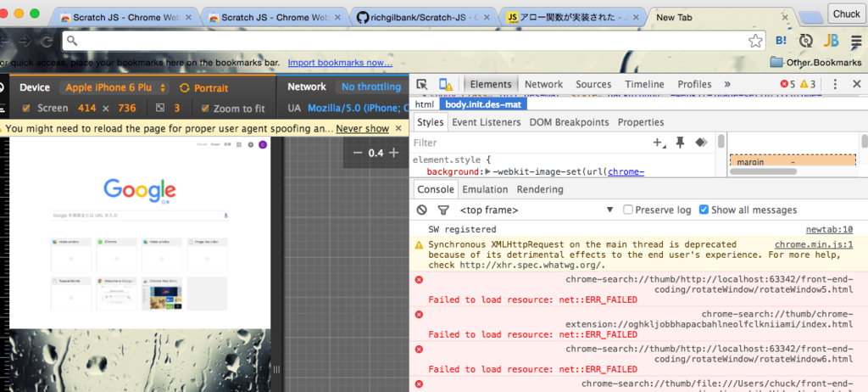This screenshot has height=392, width=868.
Task: Switch to Emulation drawer tab
Action: [485, 189]
